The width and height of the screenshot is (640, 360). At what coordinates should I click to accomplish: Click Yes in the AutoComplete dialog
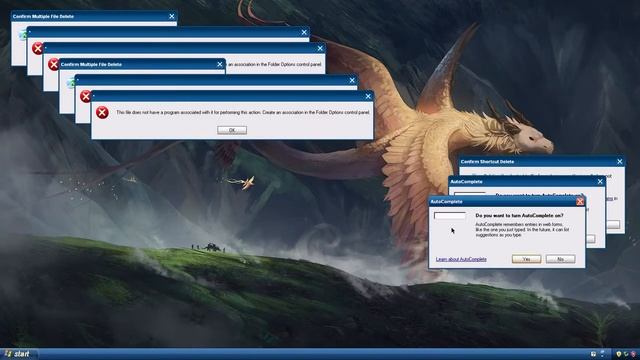[x=526, y=259]
